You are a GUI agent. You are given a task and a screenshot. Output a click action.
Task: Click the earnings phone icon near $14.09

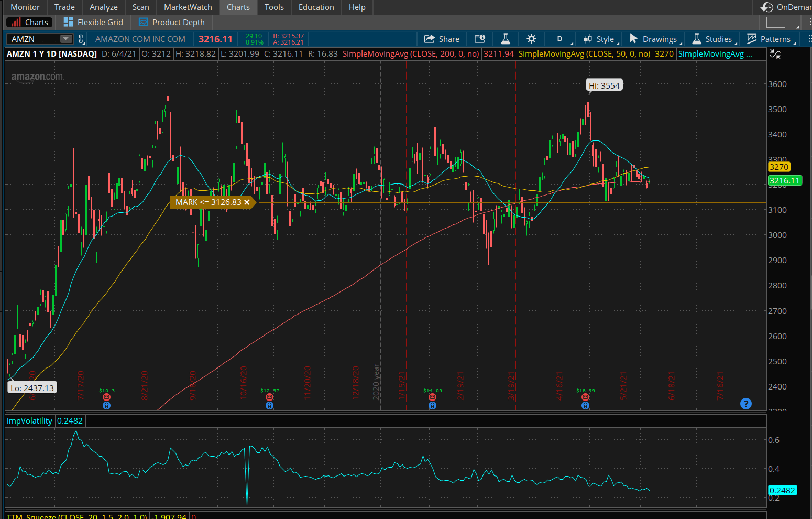[432, 397]
